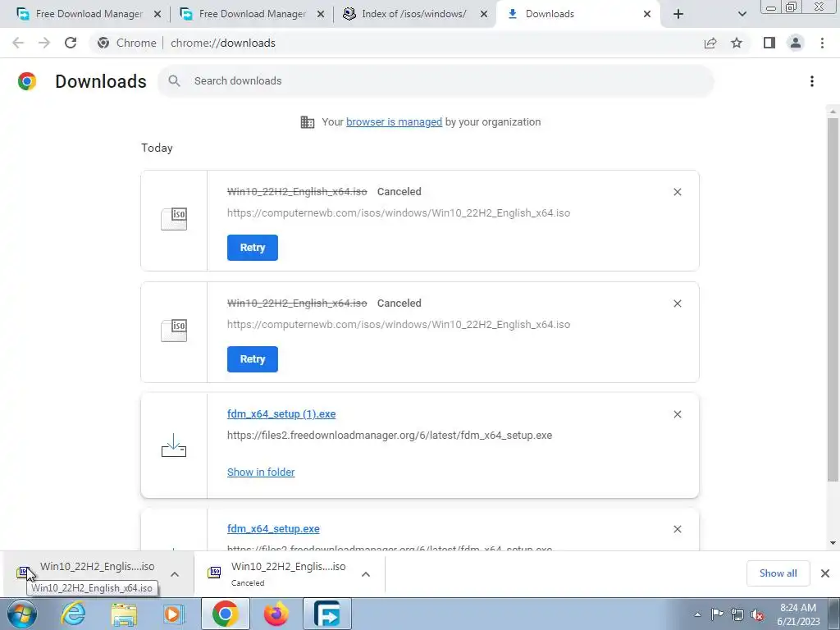840x630 pixels.
Task: Show hidden system tray icons
Action: pos(697,614)
